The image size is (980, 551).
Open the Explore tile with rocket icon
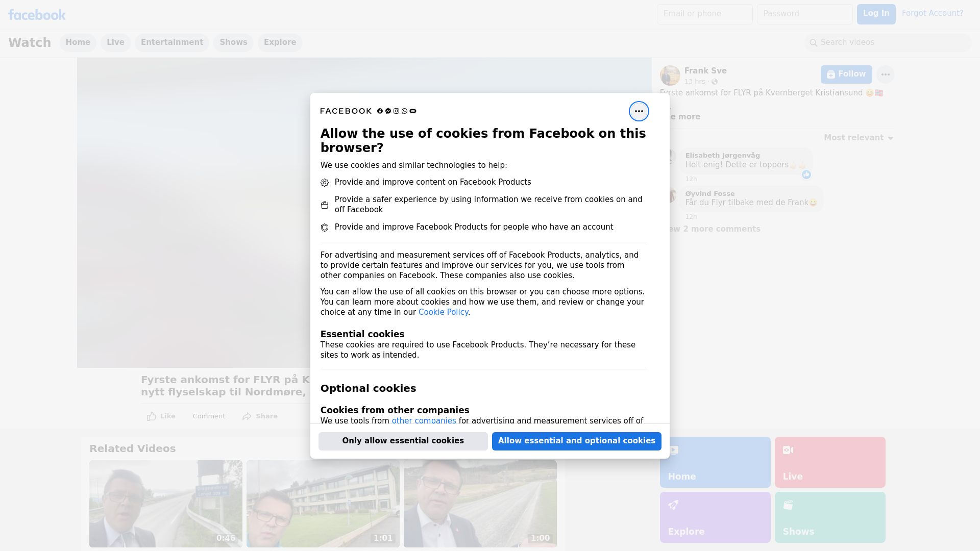[715, 517]
